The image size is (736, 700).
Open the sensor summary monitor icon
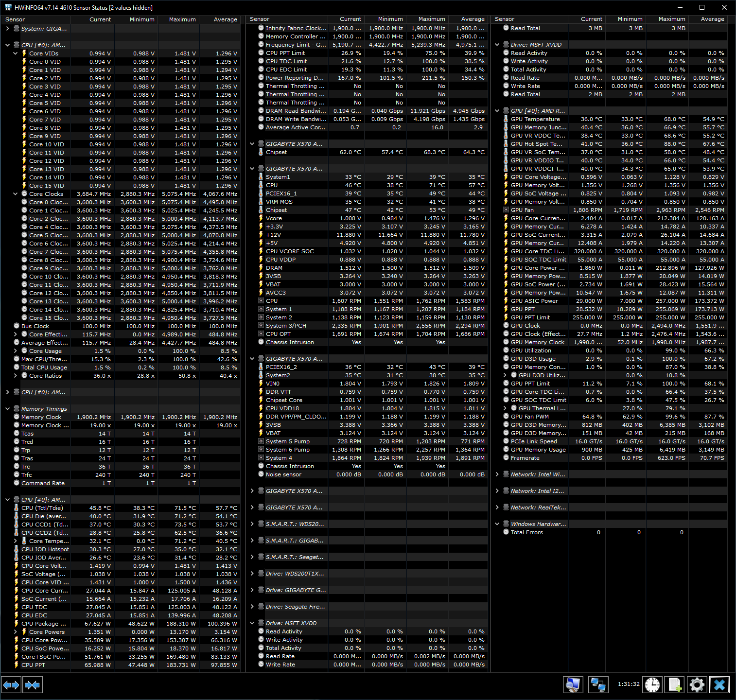(x=573, y=685)
